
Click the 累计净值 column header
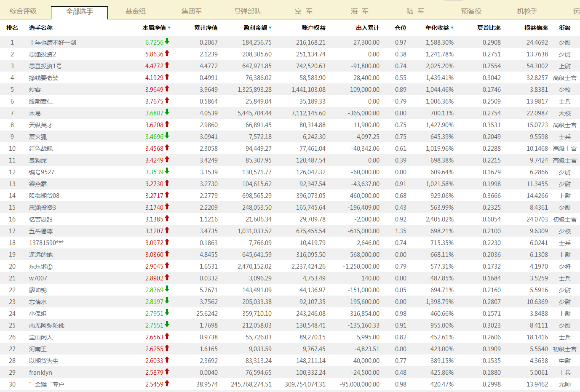tap(206, 28)
